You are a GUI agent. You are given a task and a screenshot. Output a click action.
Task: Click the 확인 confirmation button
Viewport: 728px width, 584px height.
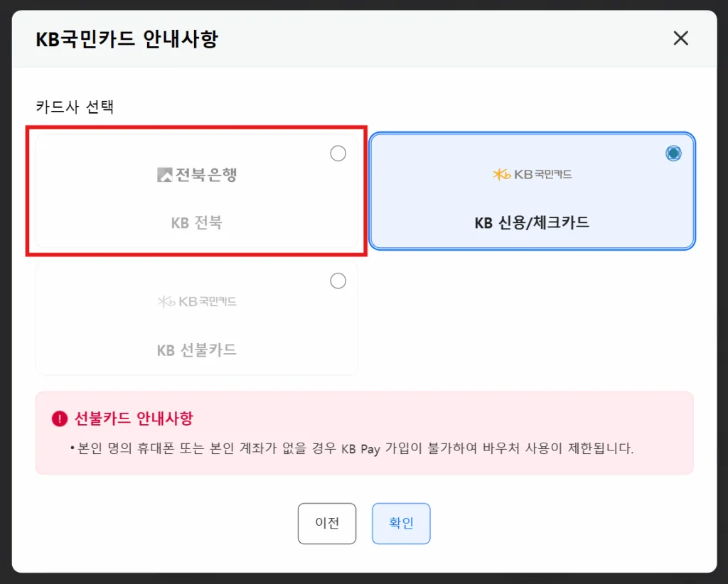tap(400, 524)
